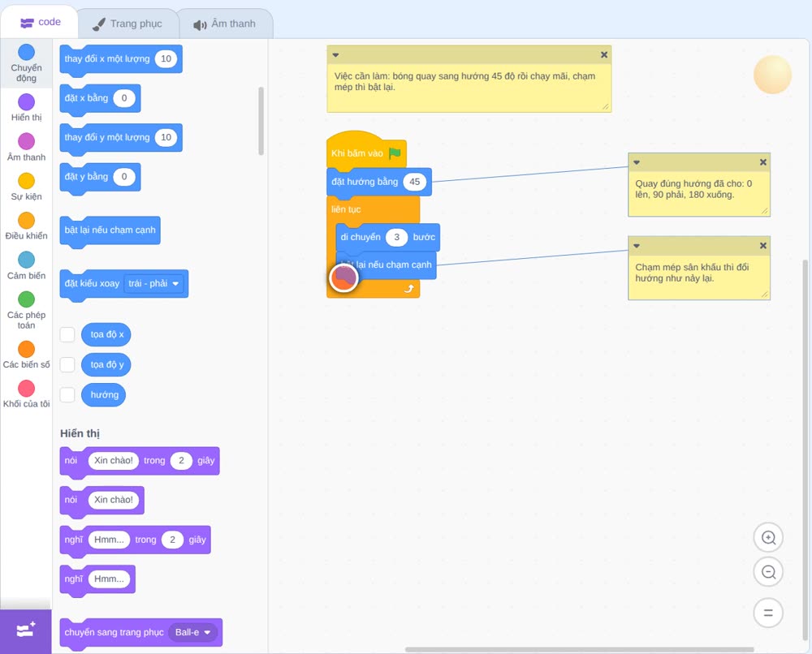812x654 pixels.
Task: Select the Sự kiện category circle
Action: [x=27, y=181]
